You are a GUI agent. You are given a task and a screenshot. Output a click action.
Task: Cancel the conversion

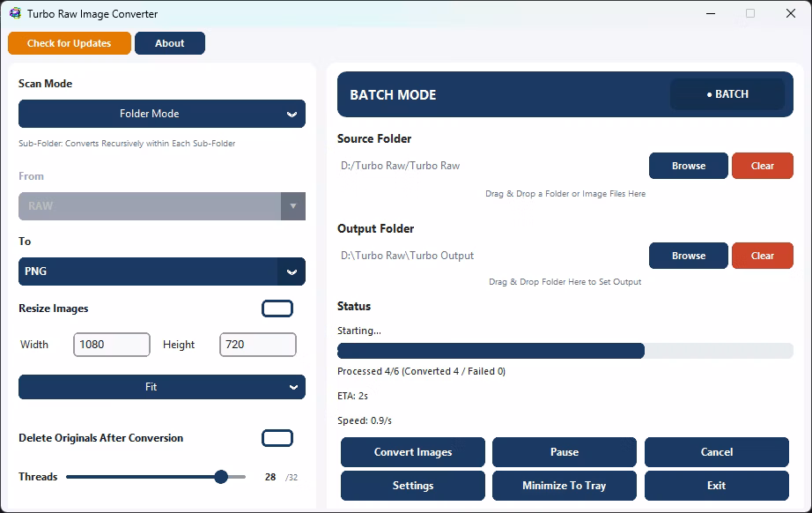(717, 452)
